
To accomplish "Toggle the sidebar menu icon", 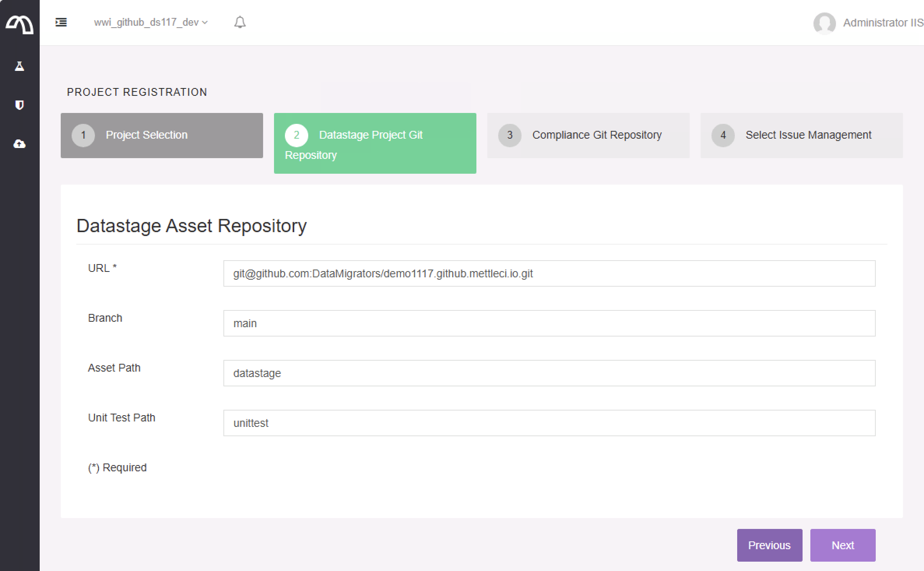I will (61, 22).
